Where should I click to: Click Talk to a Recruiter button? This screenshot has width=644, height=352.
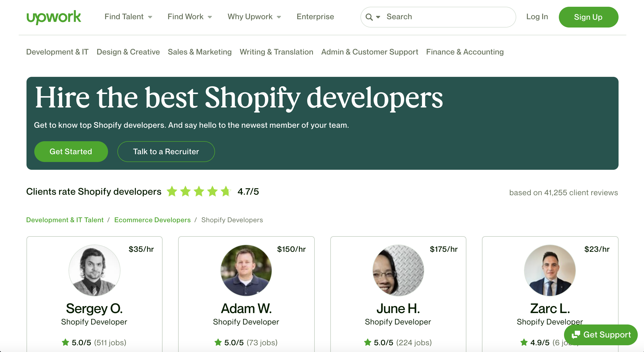(166, 152)
